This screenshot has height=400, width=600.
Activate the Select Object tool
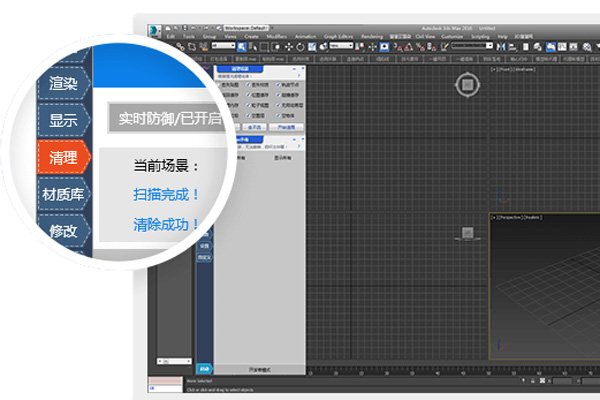click(242, 46)
